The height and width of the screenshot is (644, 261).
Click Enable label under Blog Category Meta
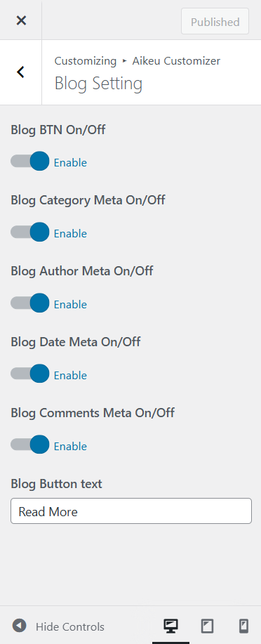click(x=71, y=234)
